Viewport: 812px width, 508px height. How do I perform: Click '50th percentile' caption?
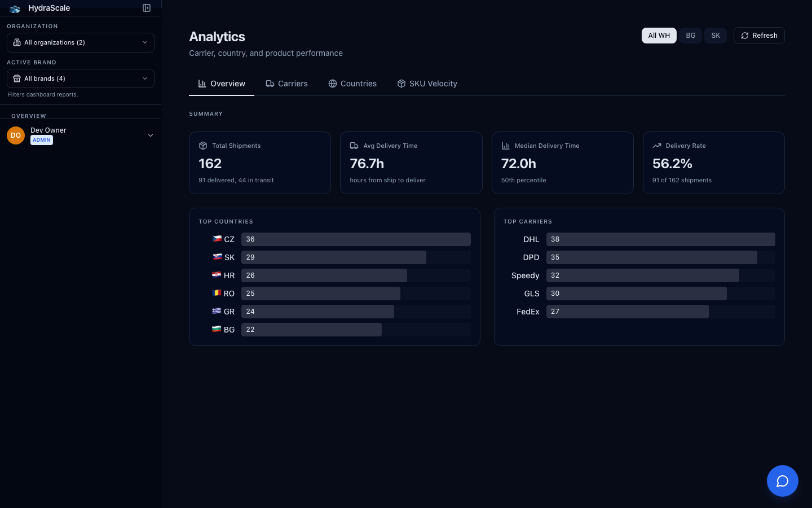coord(524,180)
